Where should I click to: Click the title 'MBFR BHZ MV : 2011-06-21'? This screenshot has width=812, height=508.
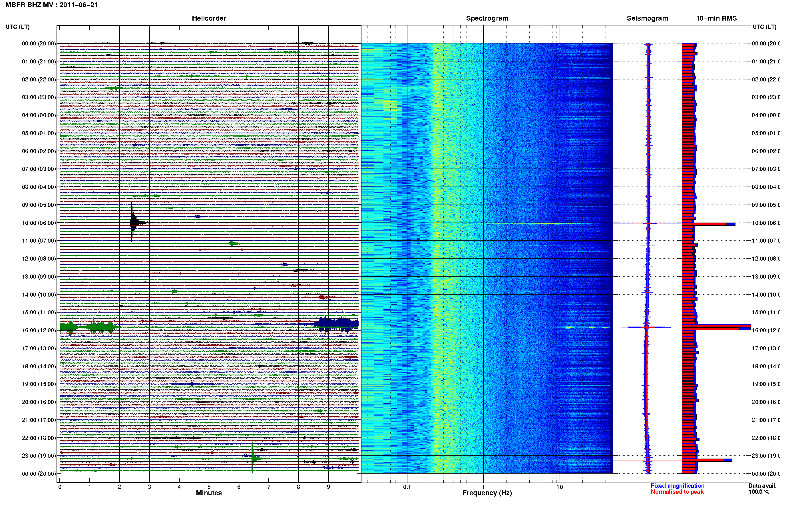(x=51, y=5)
